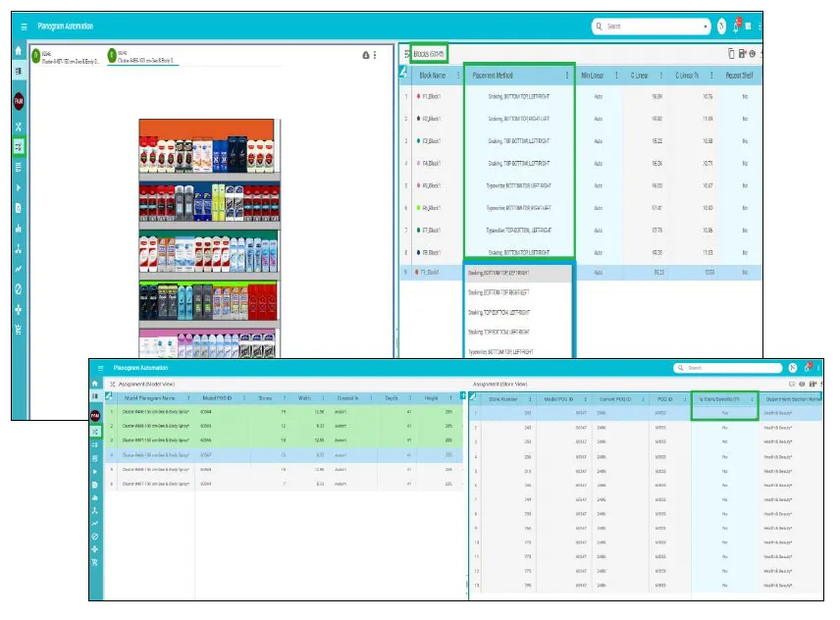840x620 pixels.
Task: Select F2_Block1 row in Blocks table
Action: (x=581, y=119)
